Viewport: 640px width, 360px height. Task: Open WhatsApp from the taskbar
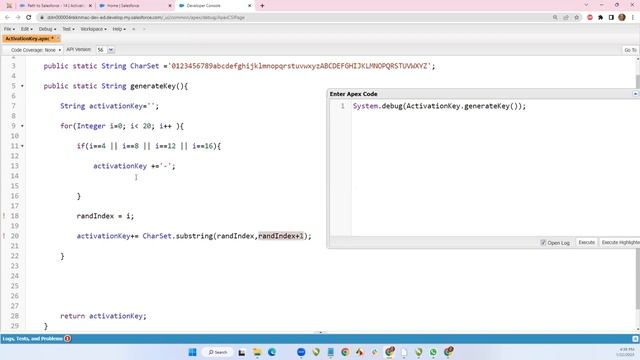pos(433,352)
